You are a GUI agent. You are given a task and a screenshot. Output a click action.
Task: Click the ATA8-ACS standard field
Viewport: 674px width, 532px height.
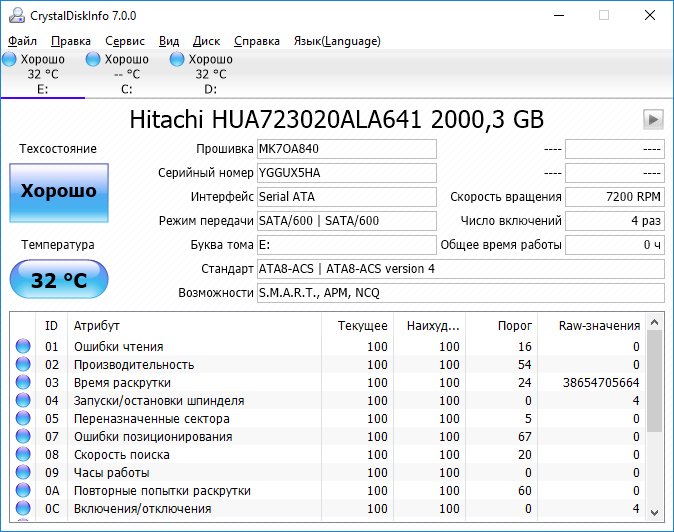pyautogui.click(x=461, y=269)
